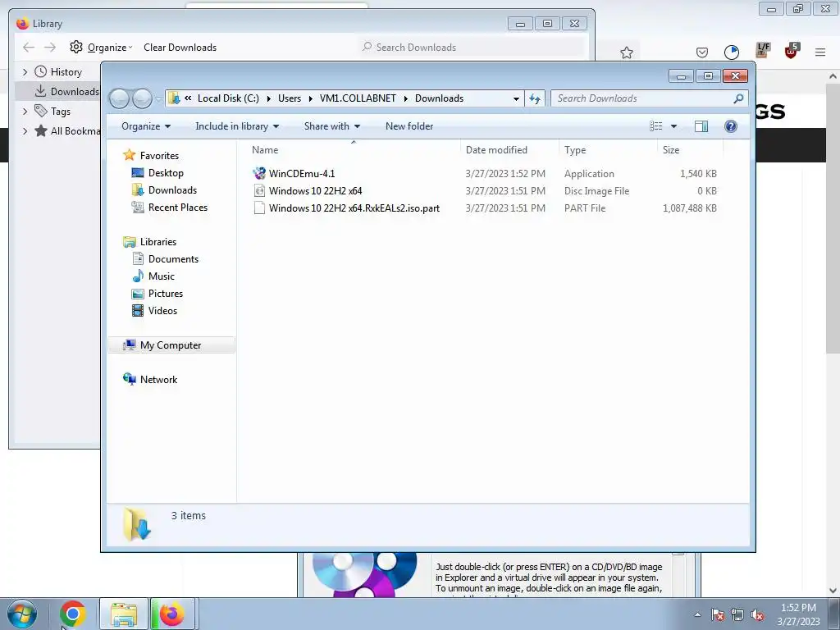840x630 pixels.
Task: Toggle the Explorer preview pane button
Action: [701, 126]
